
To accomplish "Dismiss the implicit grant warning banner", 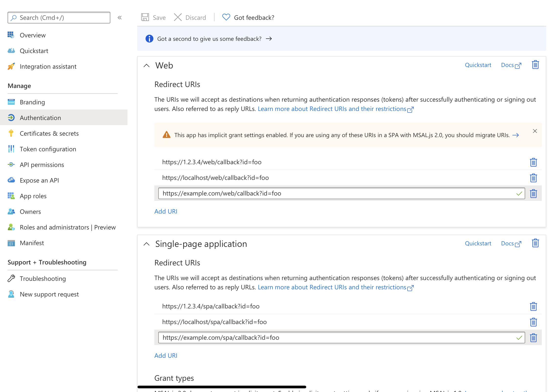I will coord(535,131).
